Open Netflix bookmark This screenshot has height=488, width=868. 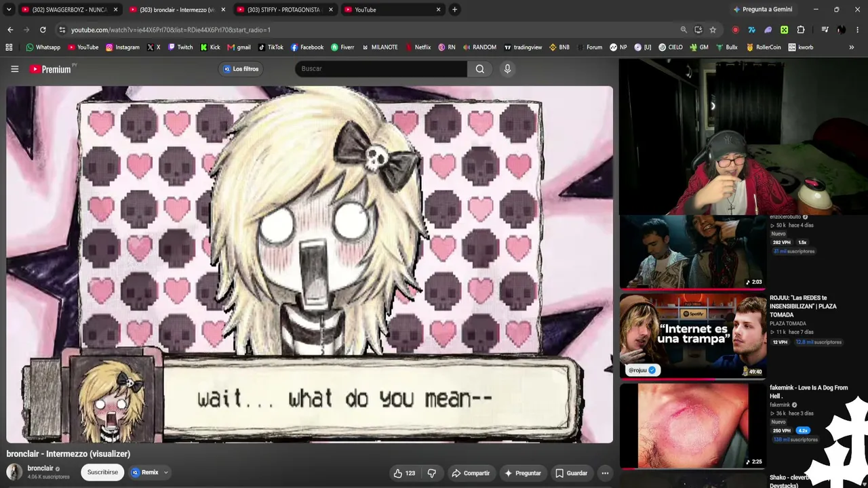(x=418, y=47)
